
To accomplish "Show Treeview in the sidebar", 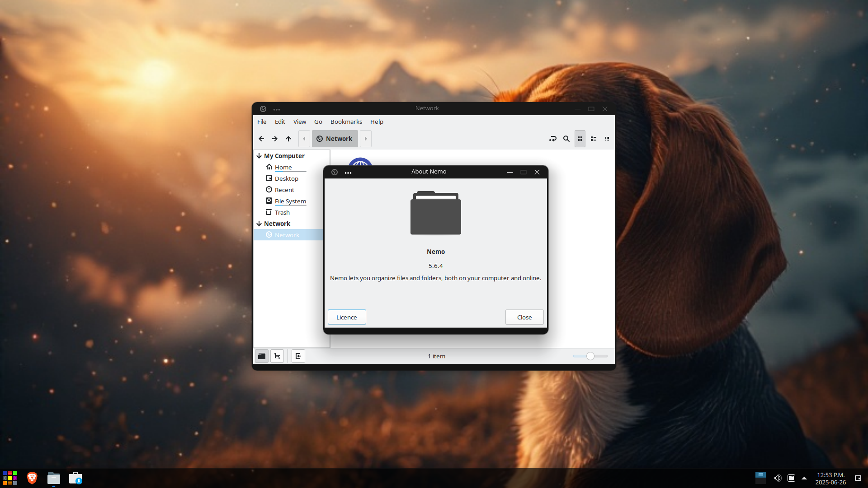I will point(277,356).
